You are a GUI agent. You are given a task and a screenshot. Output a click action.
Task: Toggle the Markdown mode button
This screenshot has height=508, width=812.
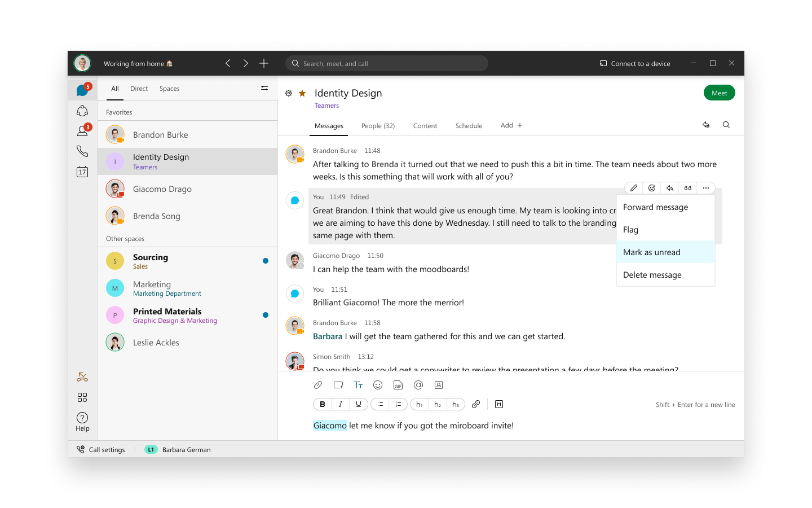pos(499,404)
